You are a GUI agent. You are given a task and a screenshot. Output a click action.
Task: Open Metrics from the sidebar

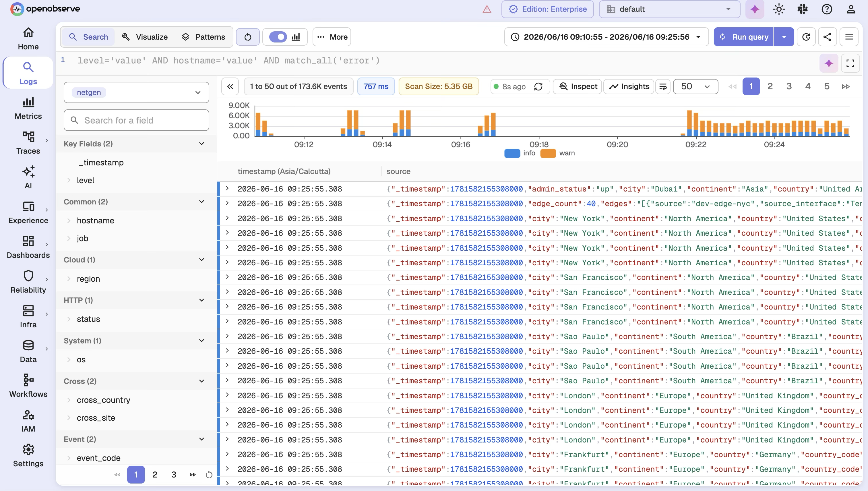click(28, 108)
